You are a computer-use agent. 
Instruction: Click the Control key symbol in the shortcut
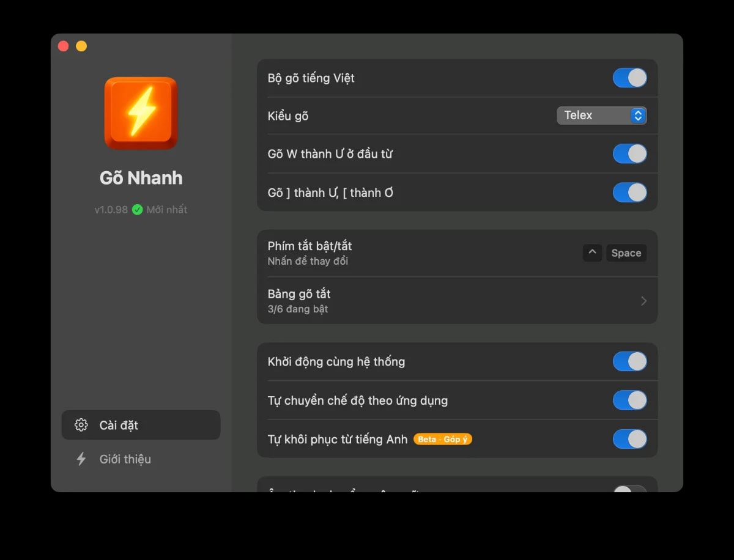coord(591,252)
